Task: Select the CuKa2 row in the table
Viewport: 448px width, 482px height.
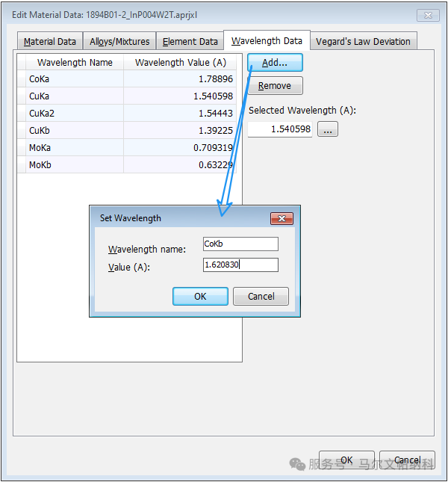Action: point(127,114)
